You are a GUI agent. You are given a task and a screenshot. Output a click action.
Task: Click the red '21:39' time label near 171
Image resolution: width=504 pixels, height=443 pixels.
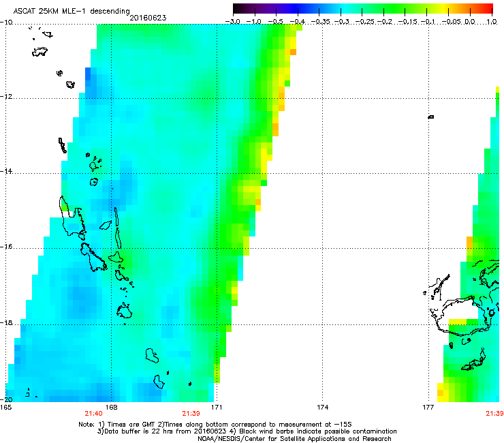pyautogui.click(x=191, y=414)
